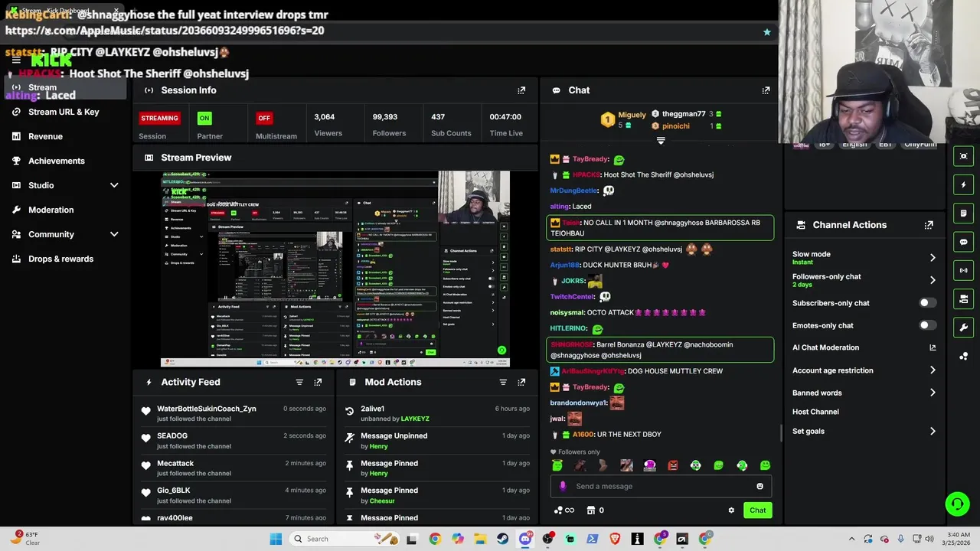Viewport: 980px width, 551px height.
Task: Click the purple microphone icon in message box
Action: click(x=563, y=486)
